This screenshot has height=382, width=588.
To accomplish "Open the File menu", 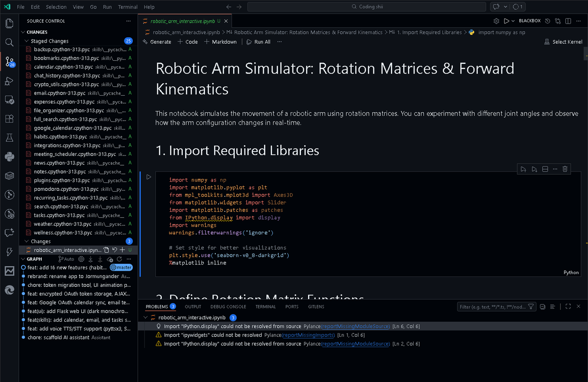I will click(x=21, y=7).
